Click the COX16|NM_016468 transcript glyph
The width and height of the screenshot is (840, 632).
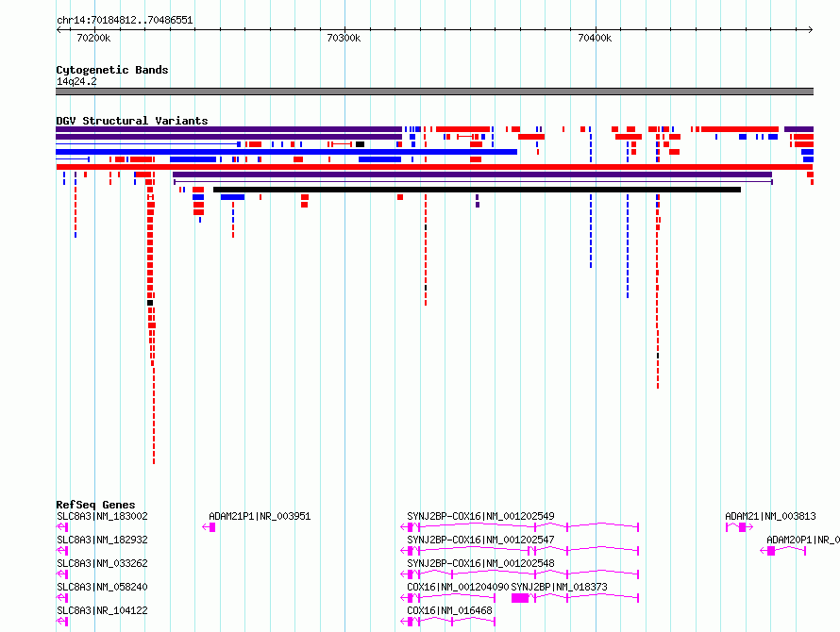(x=448, y=622)
